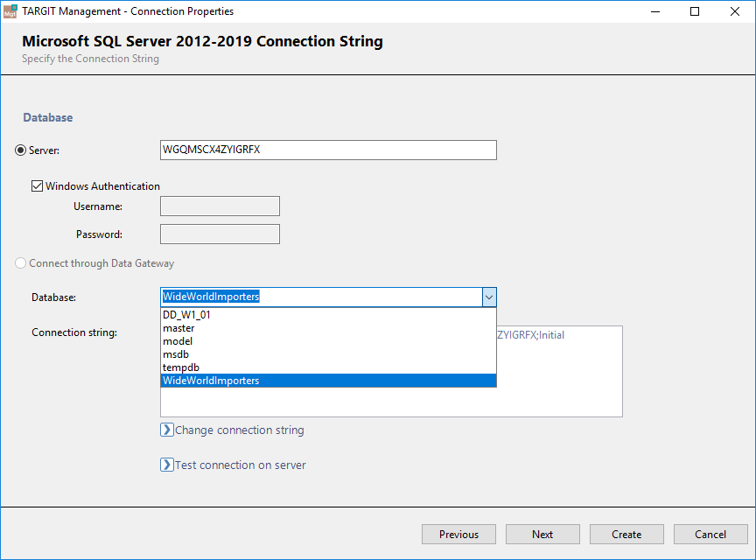The image size is (756, 560).
Task: Select the Server radio button
Action: pyautogui.click(x=21, y=150)
